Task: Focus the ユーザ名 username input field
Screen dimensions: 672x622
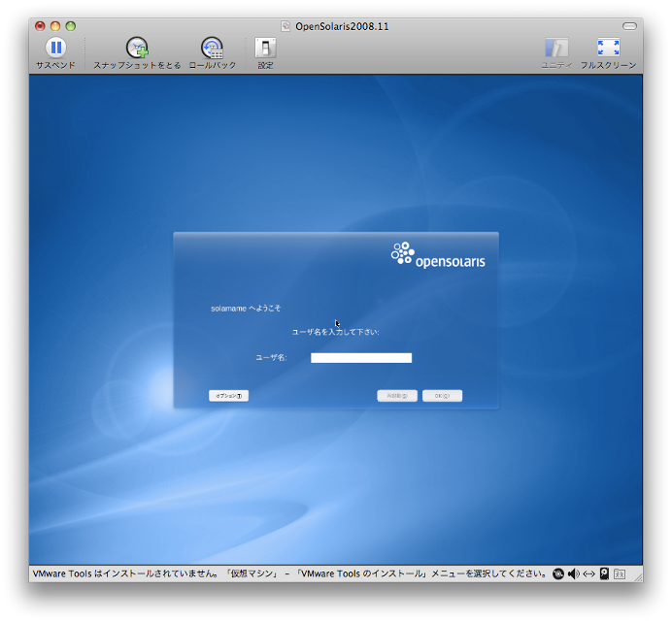Action: click(x=361, y=358)
